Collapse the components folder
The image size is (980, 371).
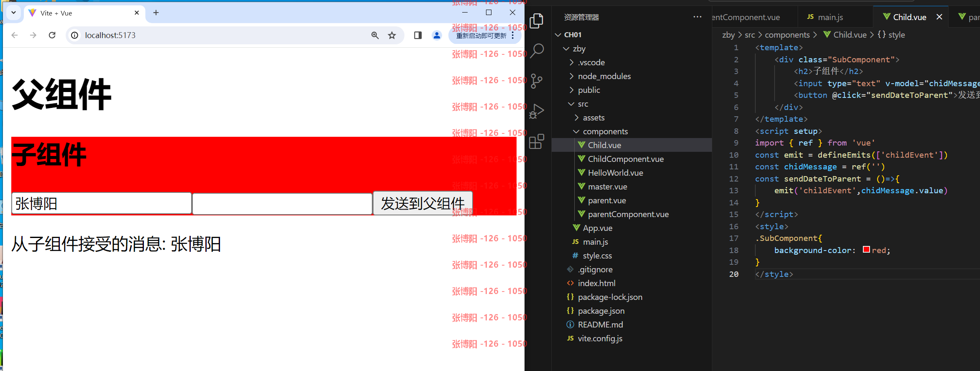pyautogui.click(x=576, y=131)
